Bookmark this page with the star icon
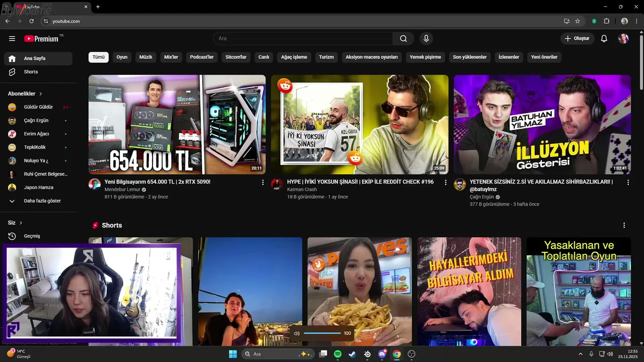644x362 pixels. pyautogui.click(x=578, y=21)
